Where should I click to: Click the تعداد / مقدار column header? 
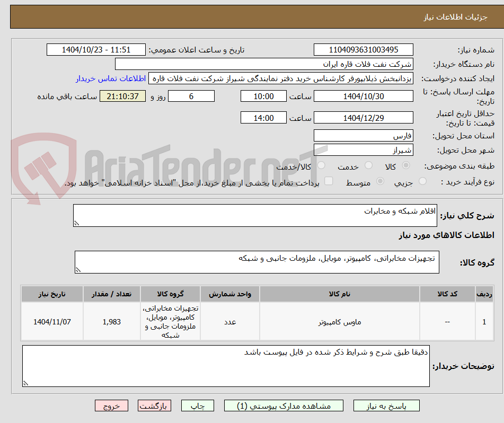click(x=111, y=294)
